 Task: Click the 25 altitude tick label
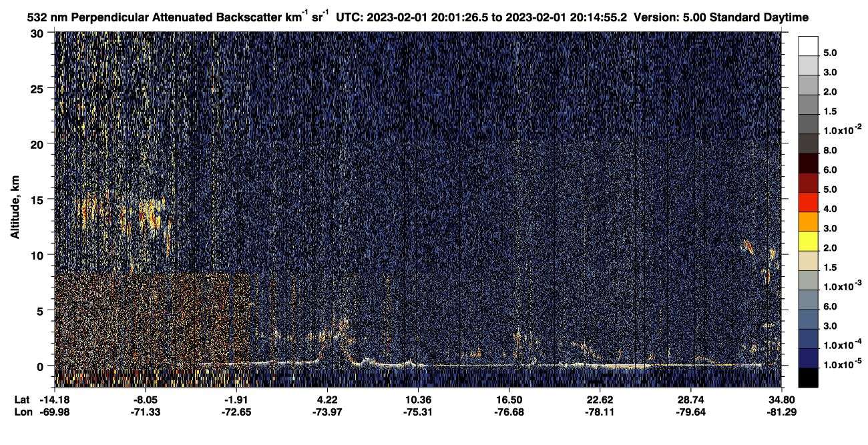tap(39, 89)
